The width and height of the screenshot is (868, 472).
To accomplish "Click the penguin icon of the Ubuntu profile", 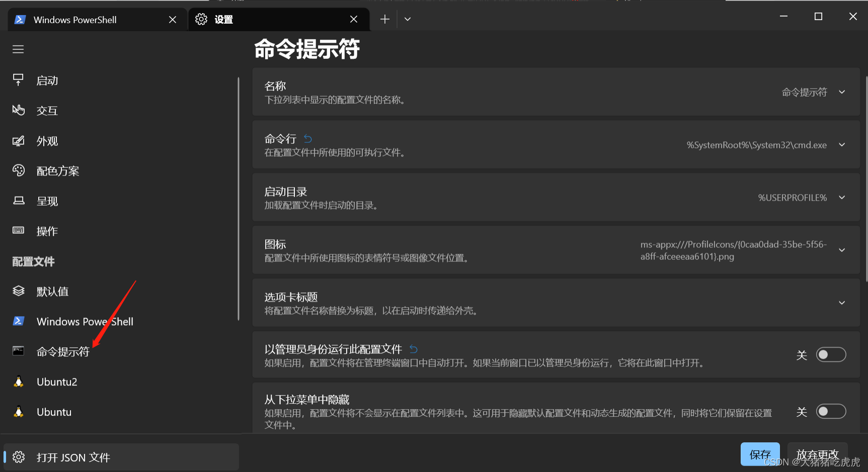I will coord(18,412).
